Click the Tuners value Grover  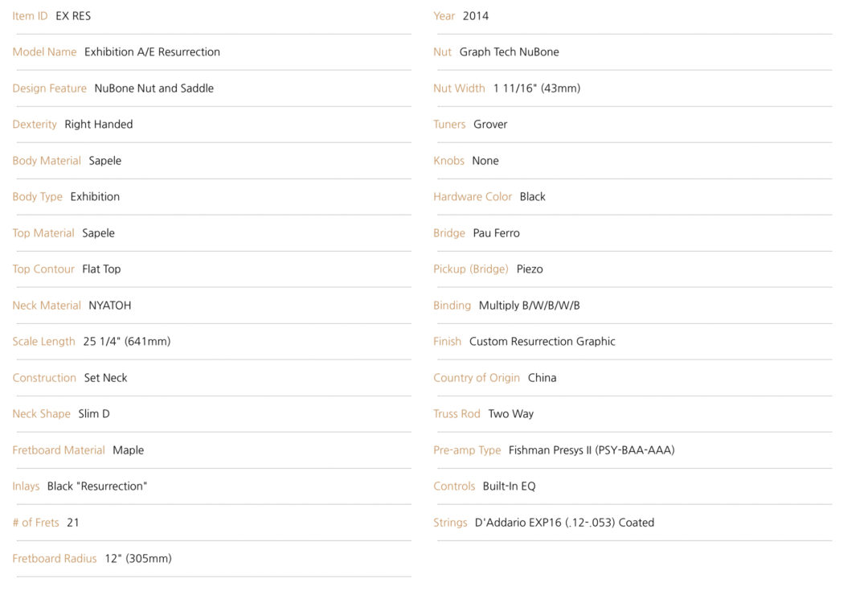490,125
